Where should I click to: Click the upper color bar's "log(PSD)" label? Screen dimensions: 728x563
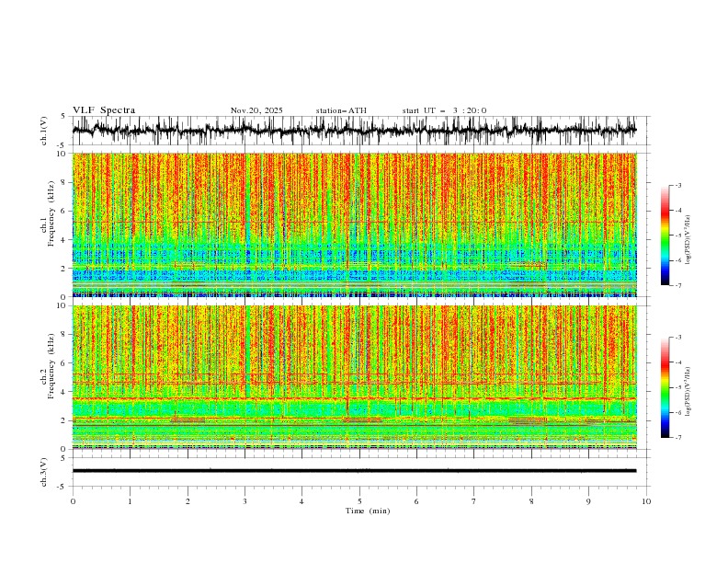coord(688,240)
